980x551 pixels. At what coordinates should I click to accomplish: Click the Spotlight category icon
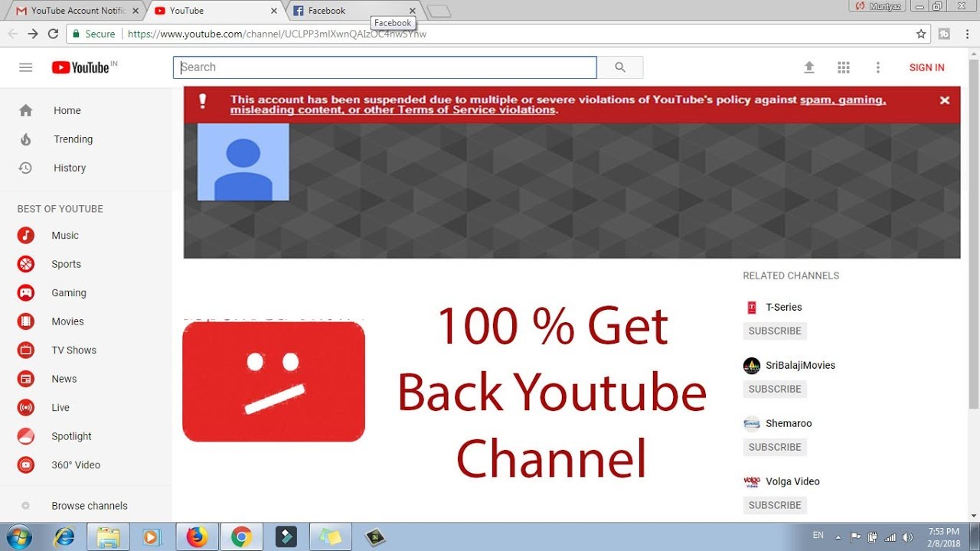[26, 436]
